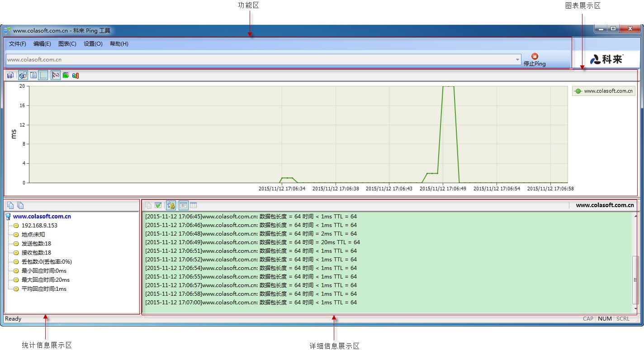Open the 图表(C) menu

(67, 44)
